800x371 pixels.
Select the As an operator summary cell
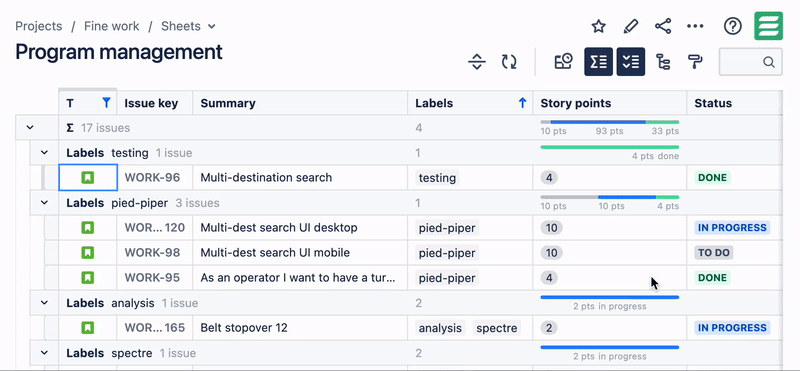tap(300, 278)
